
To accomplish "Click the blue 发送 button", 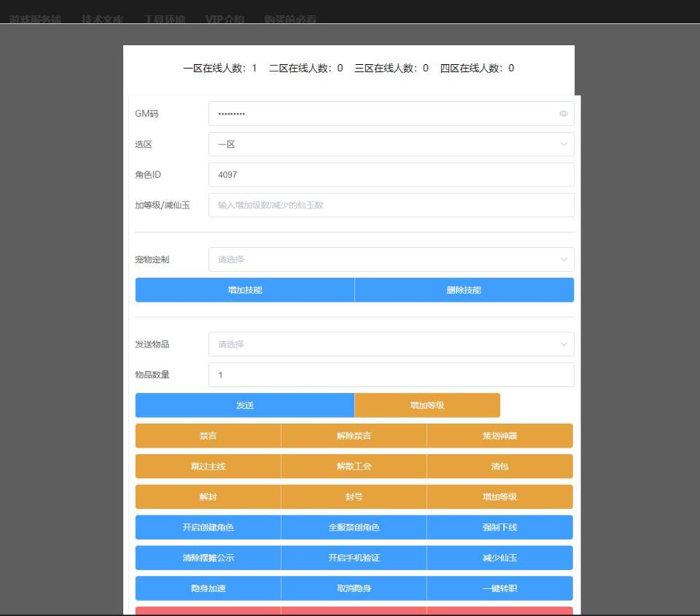I will pos(245,405).
